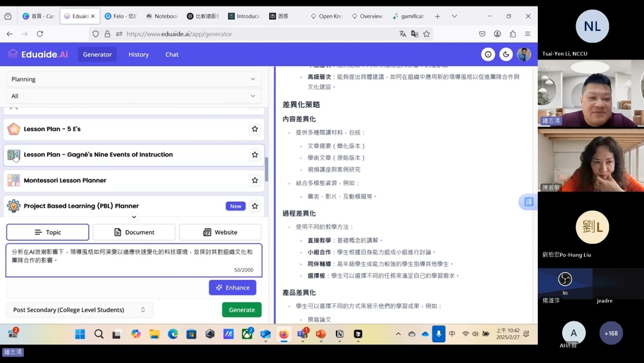Image resolution: width=644 pixels, height=363 pixels.
Task: Open the Windows Start menu
Action: click(80, 334)
